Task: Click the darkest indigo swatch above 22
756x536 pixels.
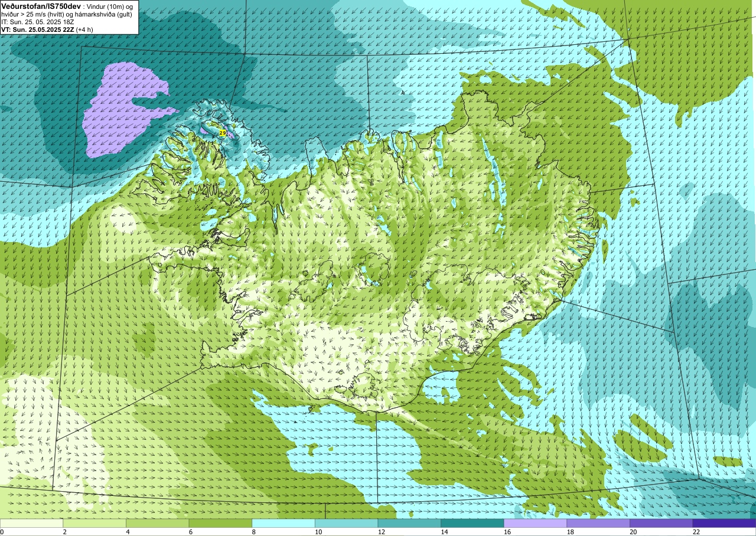Action: click(725, 523)
